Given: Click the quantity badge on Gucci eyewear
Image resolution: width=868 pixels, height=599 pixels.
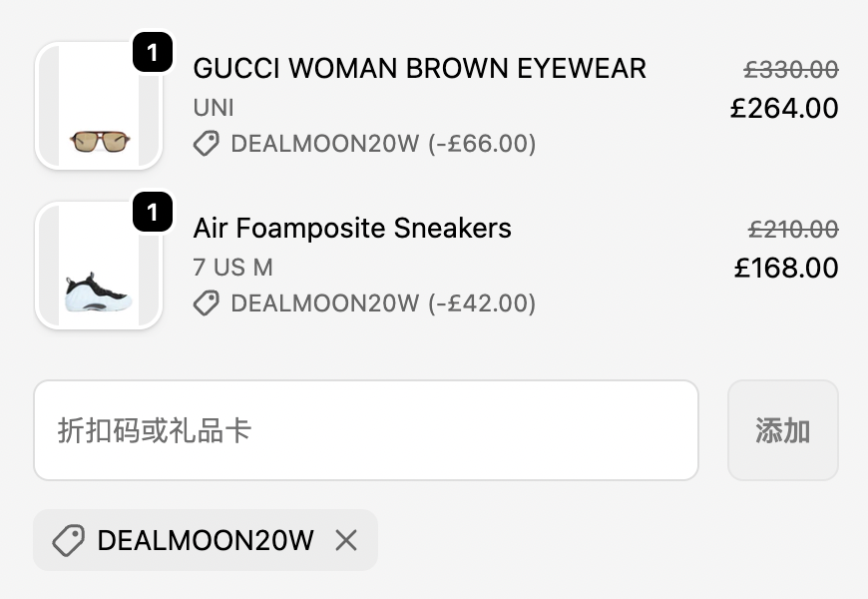Looking at the screenshot, I should pos(152,53).
